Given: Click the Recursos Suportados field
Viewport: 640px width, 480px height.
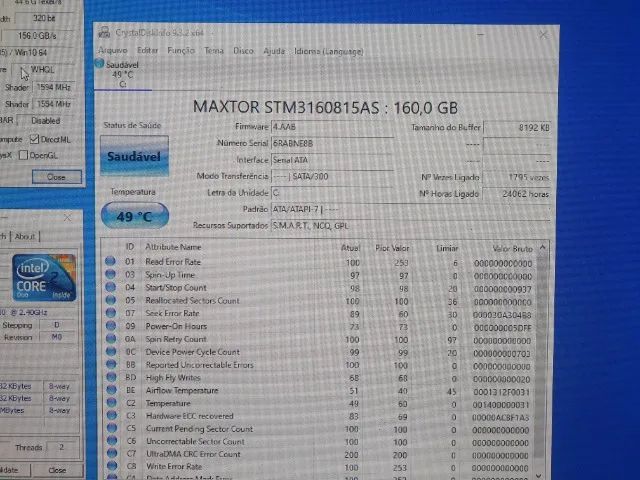Looking at the screenshot, I should (410, 226).
